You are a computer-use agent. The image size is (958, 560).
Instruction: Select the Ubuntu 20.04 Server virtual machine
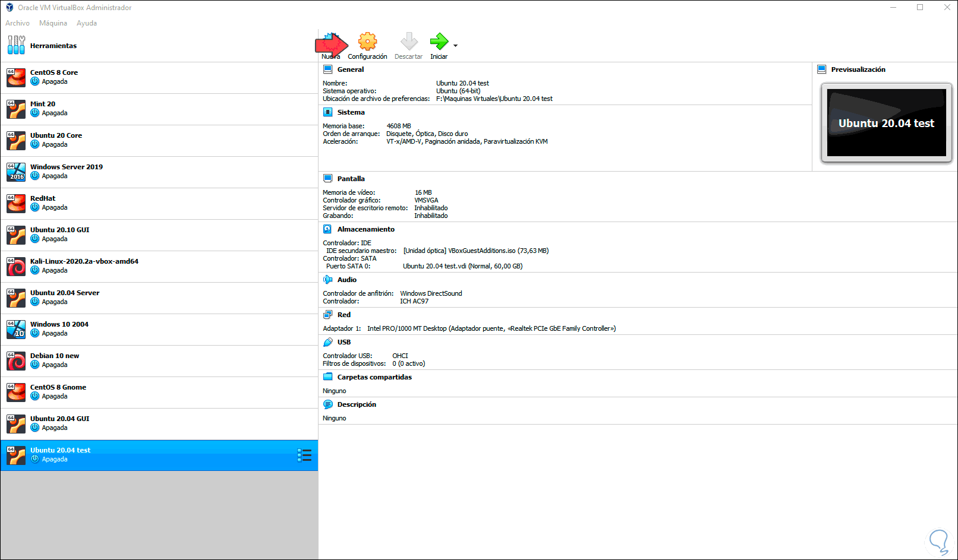[159, 298]
